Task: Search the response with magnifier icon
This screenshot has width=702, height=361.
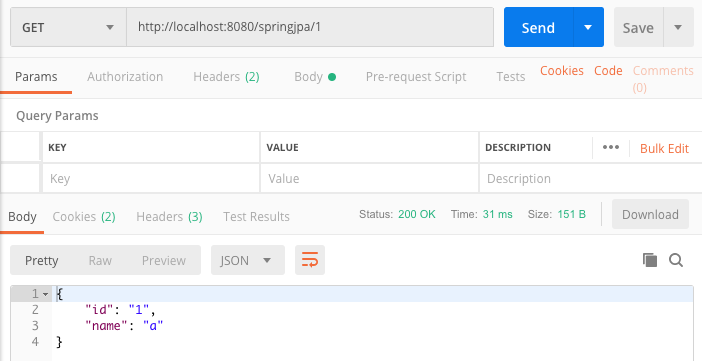Action: click(x=676, y=260)
